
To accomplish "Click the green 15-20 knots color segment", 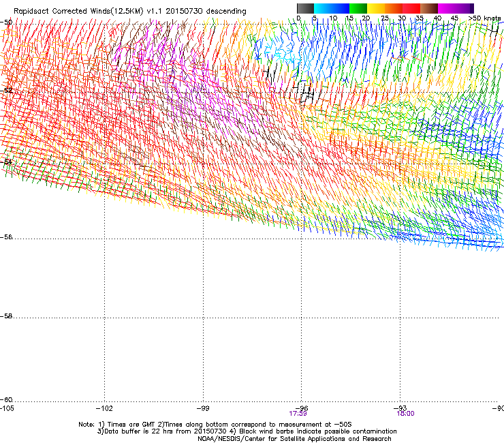I will point(358,8).
